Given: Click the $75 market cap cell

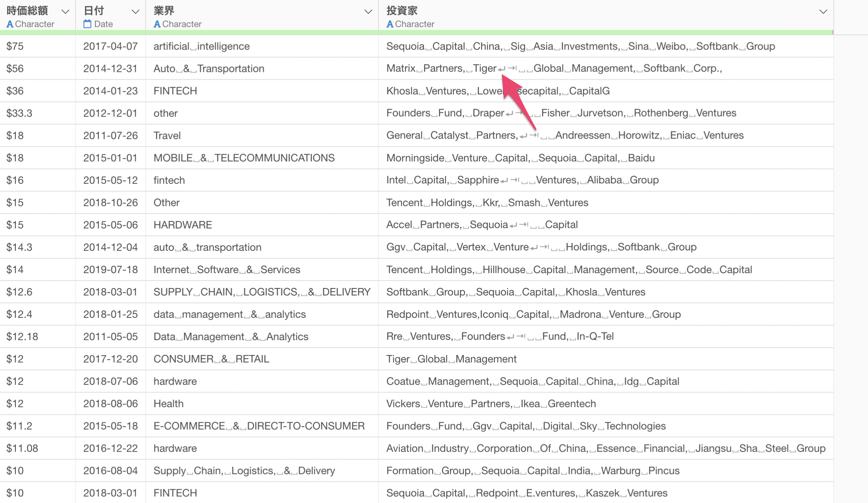Looking at the screenshot, I should [38, 46].
